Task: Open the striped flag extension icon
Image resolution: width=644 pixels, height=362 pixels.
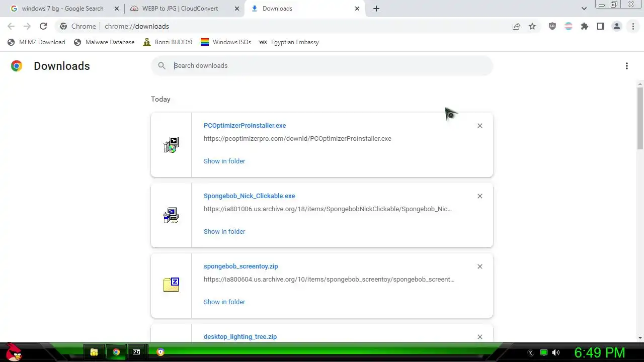Action: click(569, 26)
